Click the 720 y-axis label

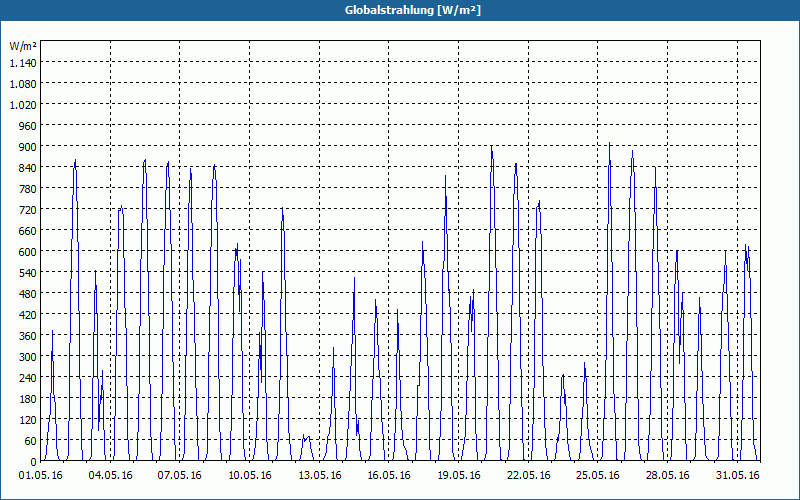[28, 209]
